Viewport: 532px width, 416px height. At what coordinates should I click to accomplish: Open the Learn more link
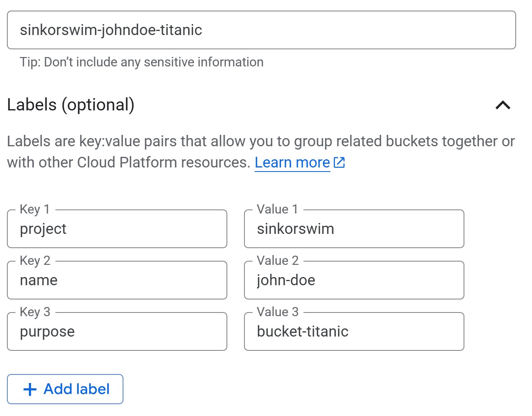click(292, 163)
